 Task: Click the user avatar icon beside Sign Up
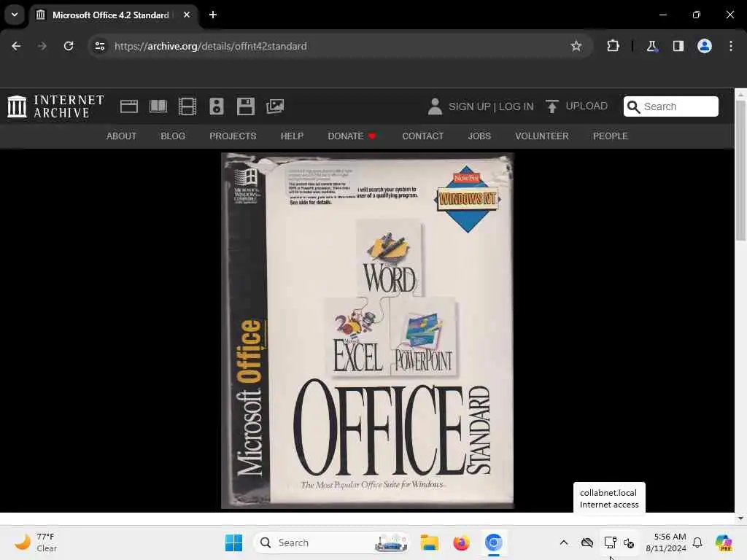pyautogui.click(x=435, y=106)
